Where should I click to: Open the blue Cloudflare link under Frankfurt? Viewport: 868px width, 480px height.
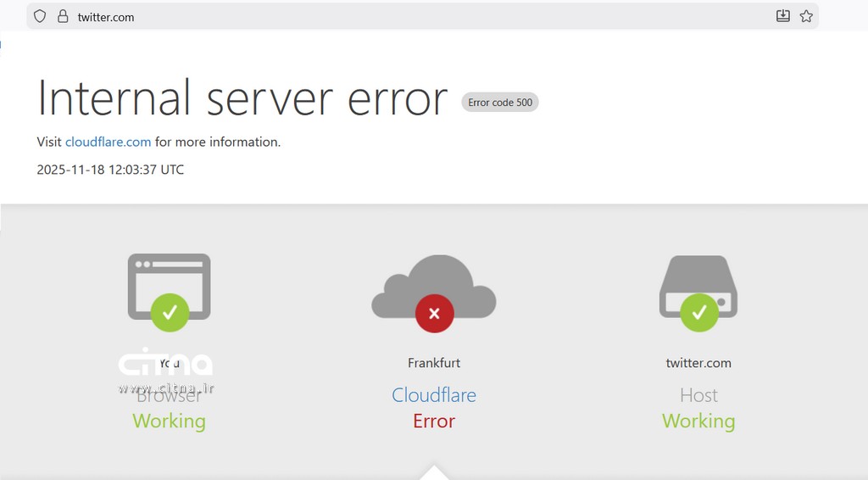pyautogui.click(x=434, y=395)
